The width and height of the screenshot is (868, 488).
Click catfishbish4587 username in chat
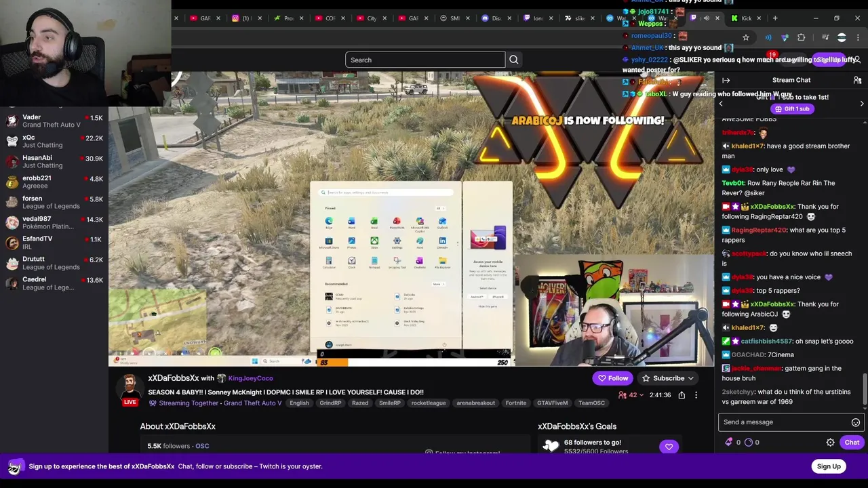[766, 342]
